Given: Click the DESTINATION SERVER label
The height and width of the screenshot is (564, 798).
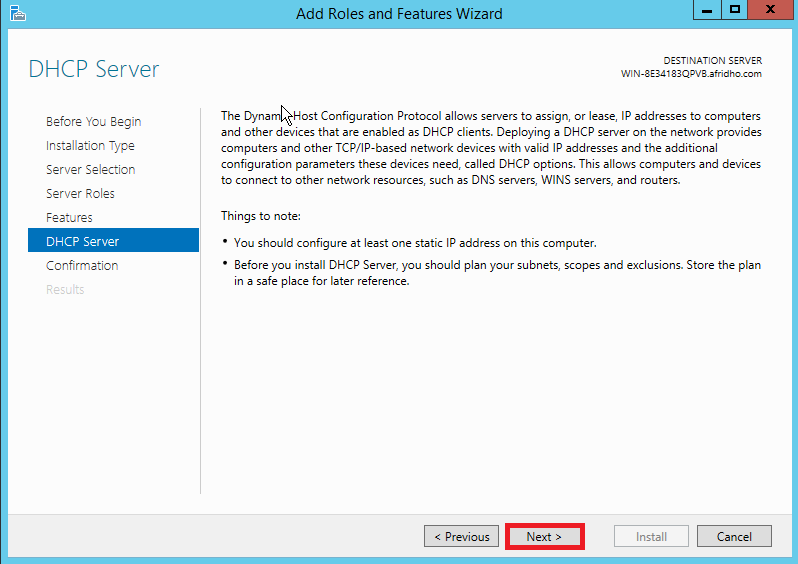Looking at the screenshot, I should [x=712, y=61].
